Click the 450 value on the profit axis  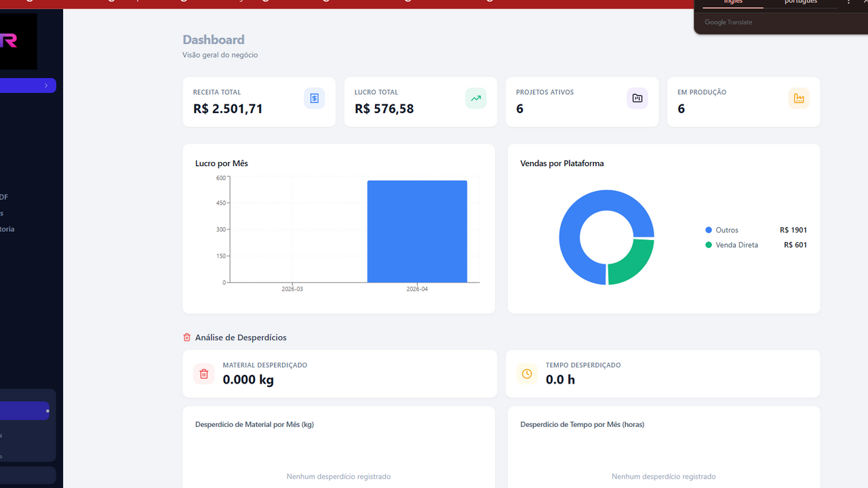[221, 203]
